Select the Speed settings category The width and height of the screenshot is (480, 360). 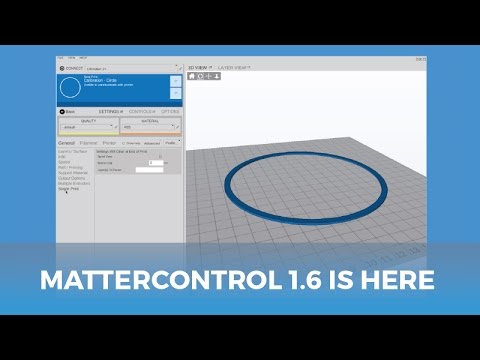point(64,162)
